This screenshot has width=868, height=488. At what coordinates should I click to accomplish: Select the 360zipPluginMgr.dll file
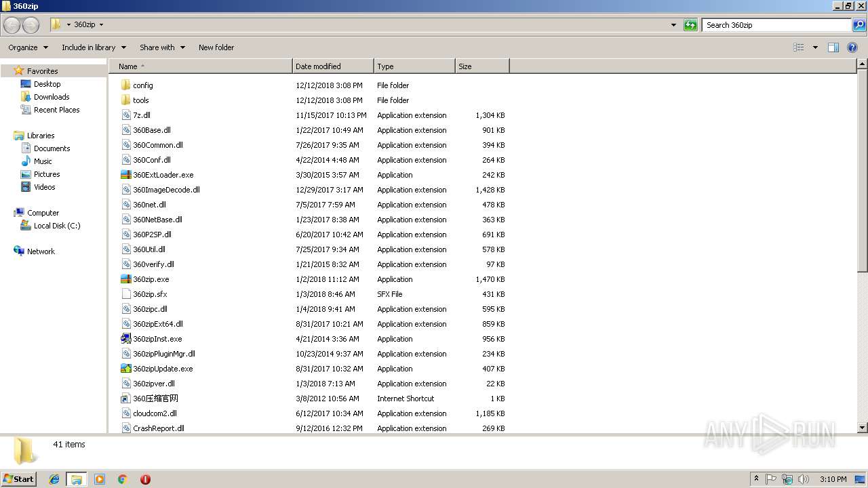click(164, 354)
